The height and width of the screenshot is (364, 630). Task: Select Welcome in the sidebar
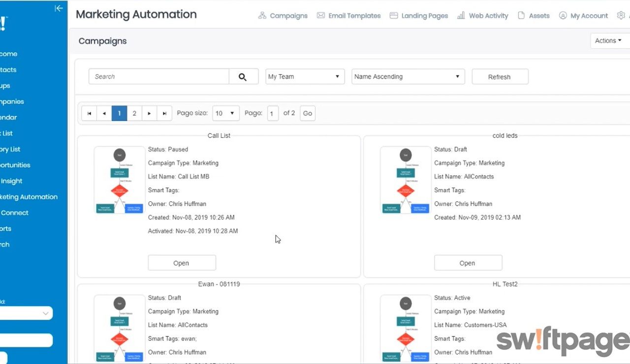tap(9, 54)
